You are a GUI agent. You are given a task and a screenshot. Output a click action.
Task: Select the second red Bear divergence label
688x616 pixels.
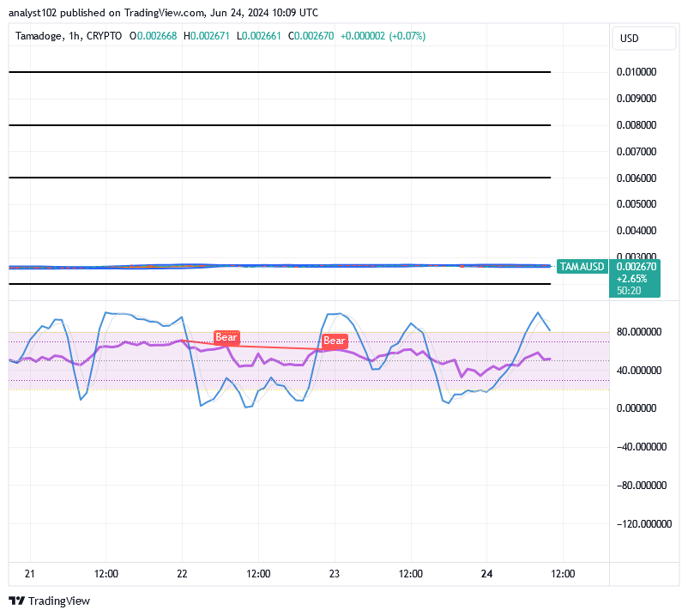coord(335,341)
